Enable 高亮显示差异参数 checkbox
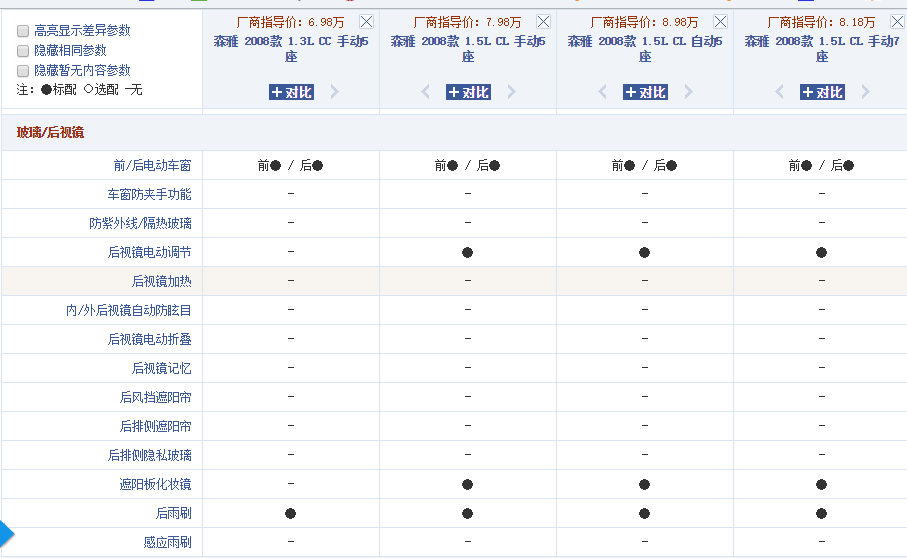907x558 pixels. point(23,31)
